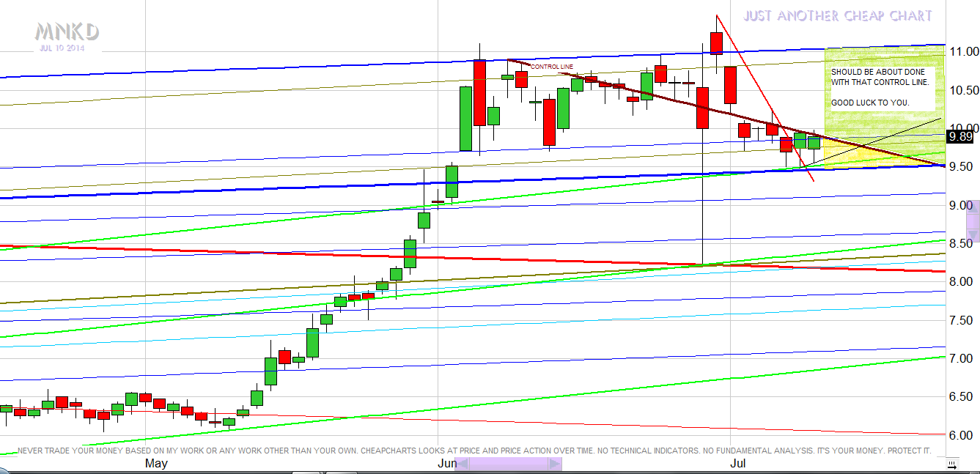Click the 'GOOD LUCK TO YOU' annotation text
Viewport: 980px width, 474px height.
click(870, 103)
